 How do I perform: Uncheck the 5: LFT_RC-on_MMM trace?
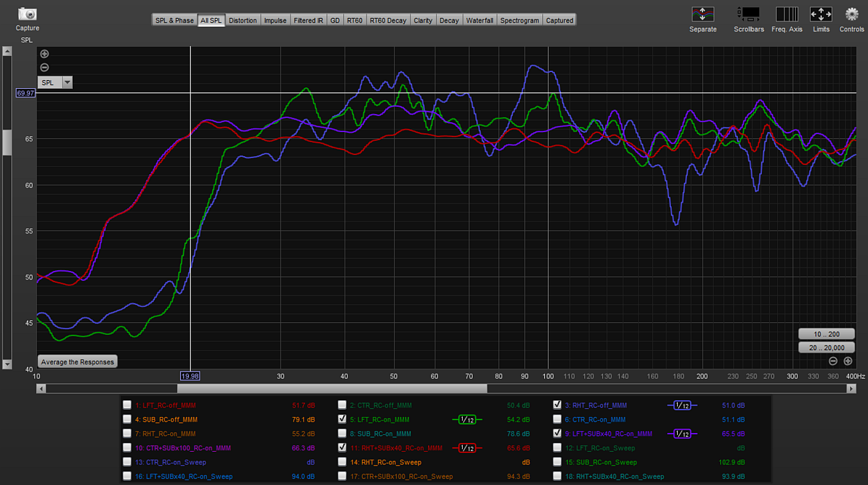342,419
